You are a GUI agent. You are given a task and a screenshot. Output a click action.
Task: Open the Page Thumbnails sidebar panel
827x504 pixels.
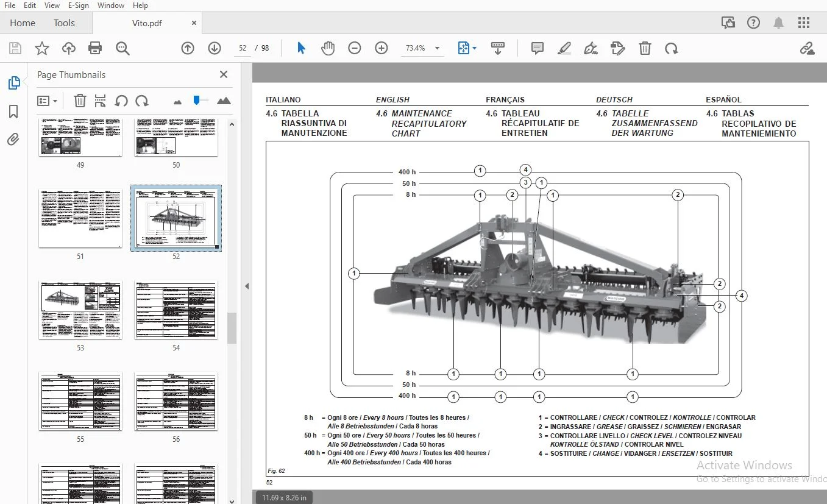point(13,83)
